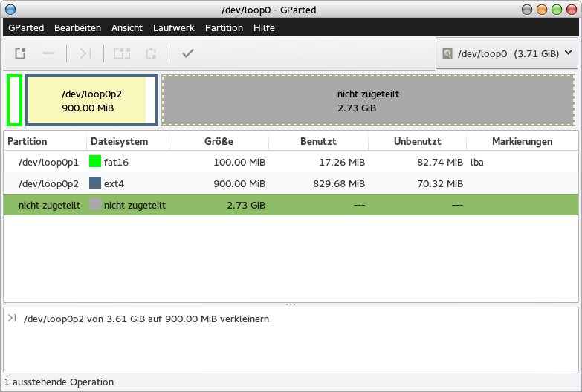
Task: Select the 'nicht zugeteilt' partition name cell
Action: tap(49, 205)
